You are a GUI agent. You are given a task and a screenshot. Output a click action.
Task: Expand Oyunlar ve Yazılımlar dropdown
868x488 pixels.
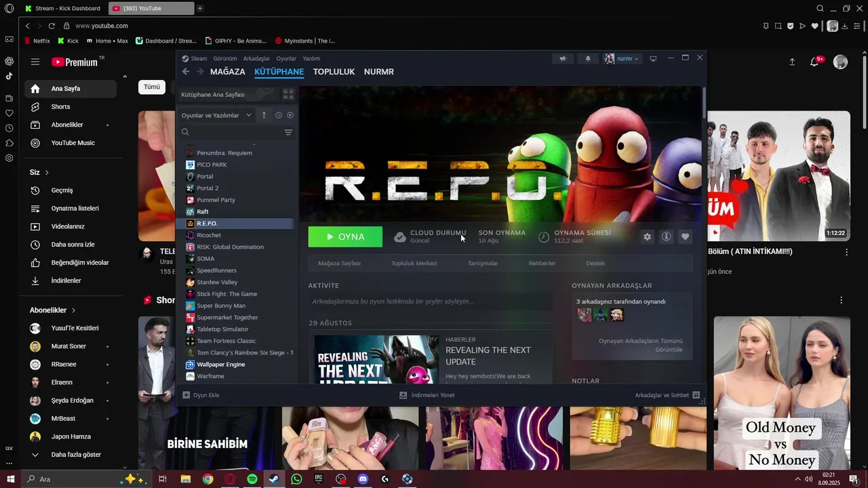216,115
